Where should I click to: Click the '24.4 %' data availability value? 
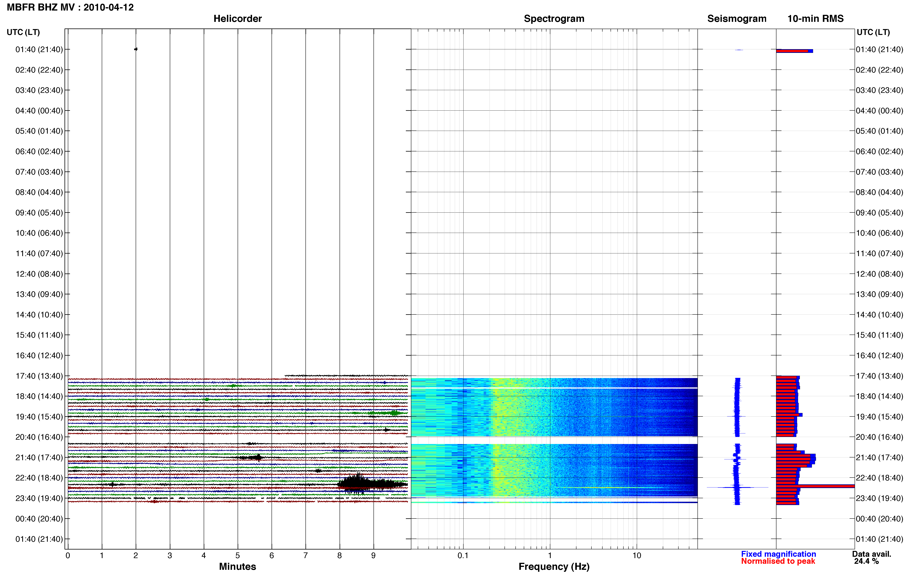click(866, 561)
